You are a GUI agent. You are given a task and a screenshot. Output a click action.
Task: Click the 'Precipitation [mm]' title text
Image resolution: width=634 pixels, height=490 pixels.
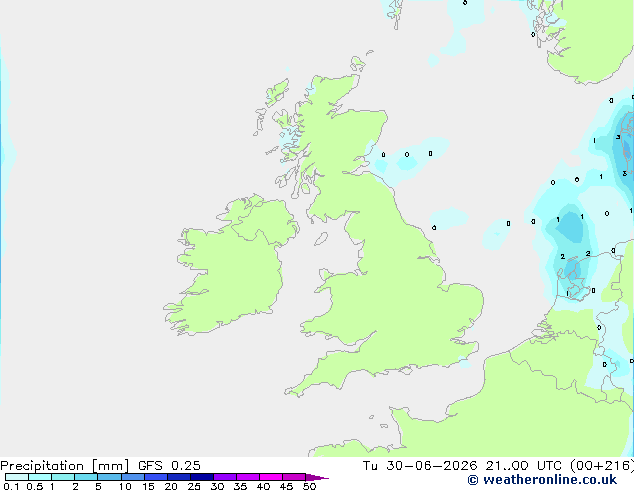65,466
